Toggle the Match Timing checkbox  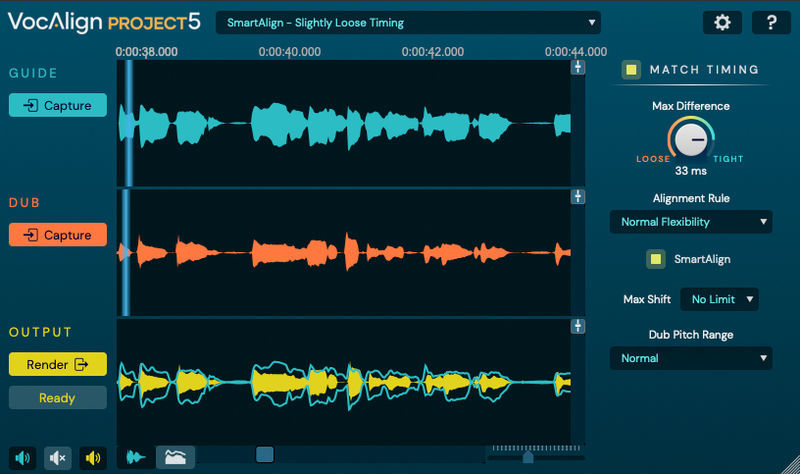point(631,69)
